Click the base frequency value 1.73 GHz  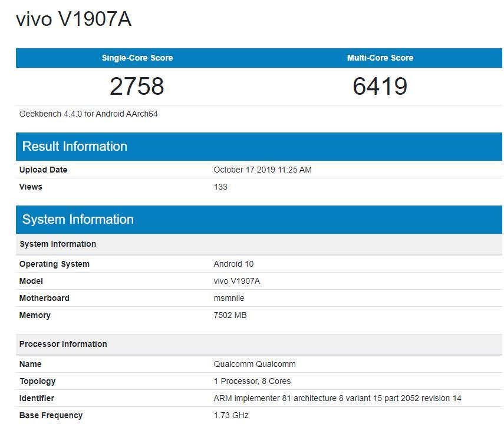[x=231, y=415]
